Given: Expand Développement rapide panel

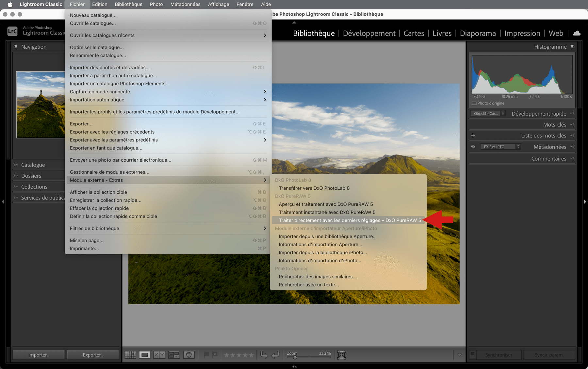Looking at the screenshot, I should click(572, 114).
